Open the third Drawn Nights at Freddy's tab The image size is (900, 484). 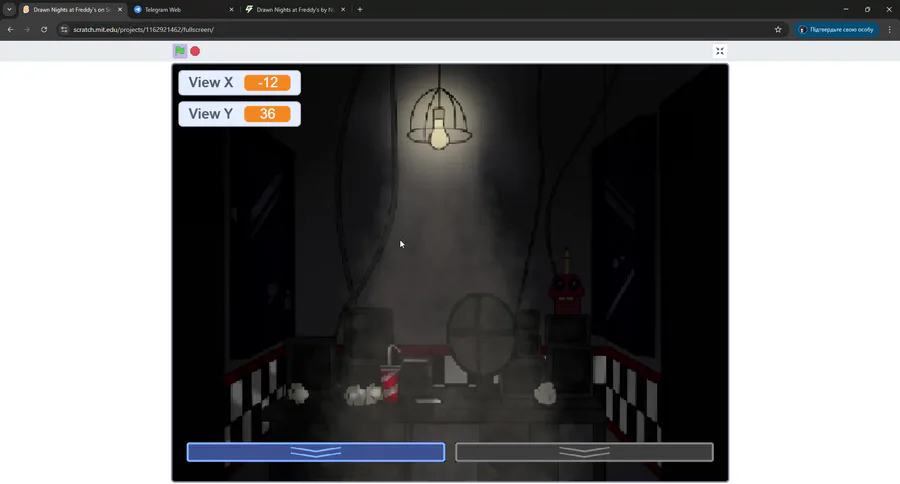pos(294,10)
